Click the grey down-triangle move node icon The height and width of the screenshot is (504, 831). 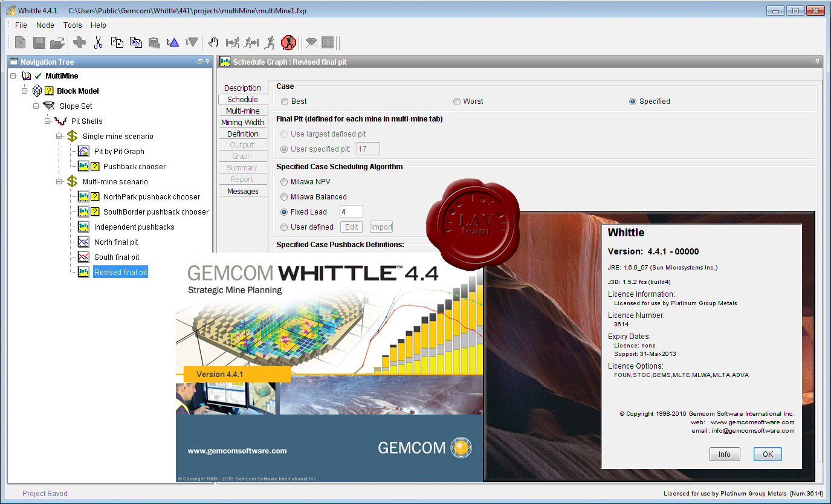[192, 42]
